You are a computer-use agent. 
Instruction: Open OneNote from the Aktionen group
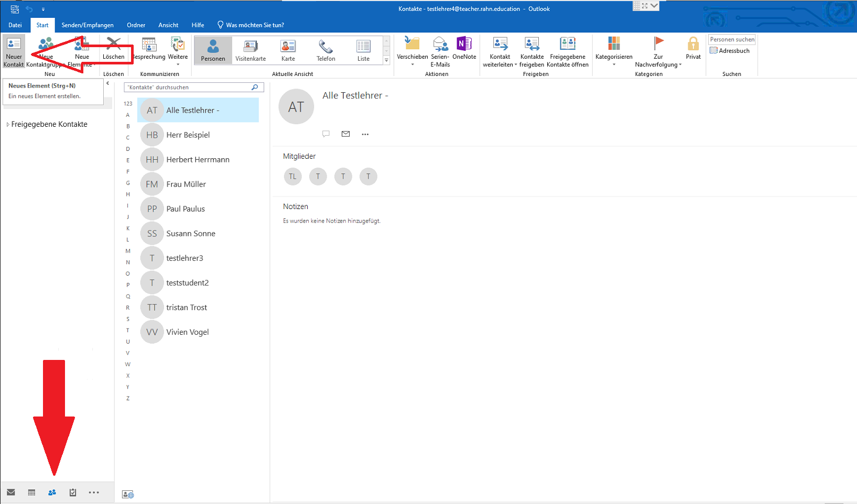coord(464,49)
